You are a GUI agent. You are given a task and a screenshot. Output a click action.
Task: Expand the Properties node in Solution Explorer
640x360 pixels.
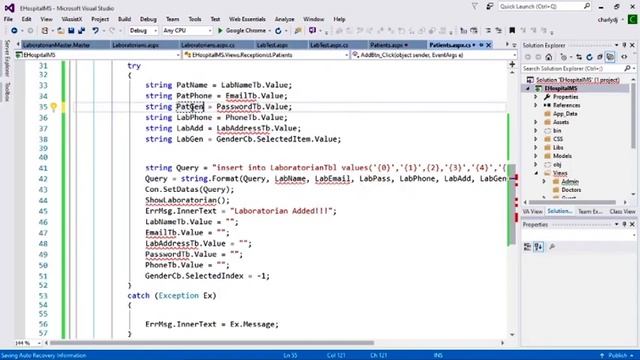tap(536, 97)
